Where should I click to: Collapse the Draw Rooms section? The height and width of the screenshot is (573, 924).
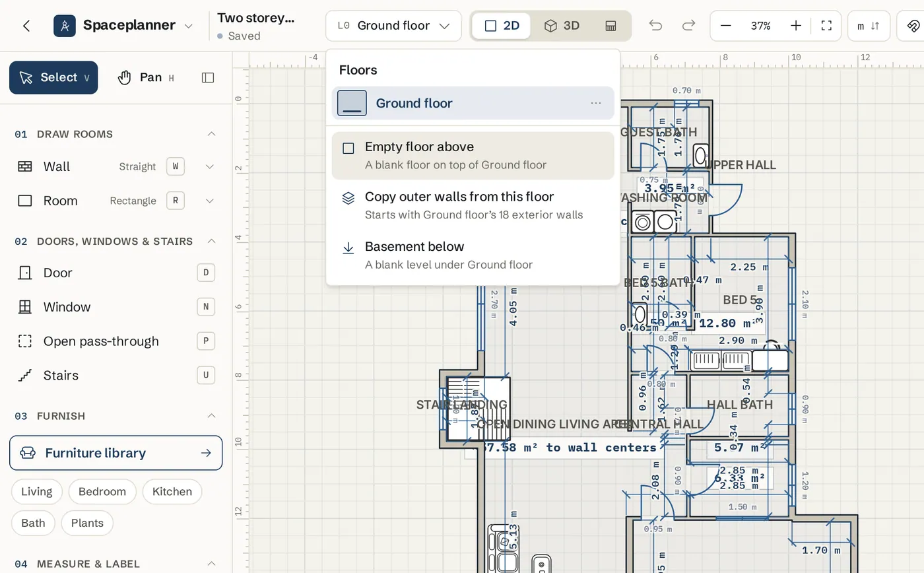[x=211, y=134]
